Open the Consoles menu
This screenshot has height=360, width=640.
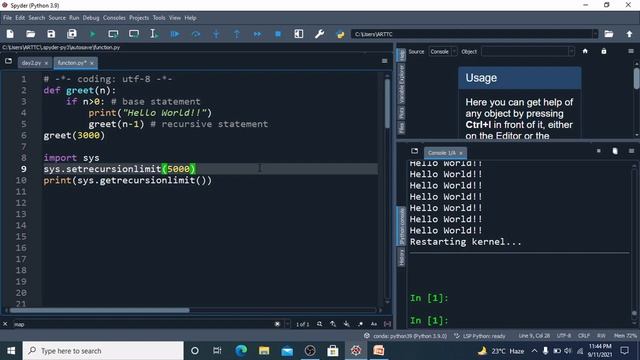(x=114, y=18)
